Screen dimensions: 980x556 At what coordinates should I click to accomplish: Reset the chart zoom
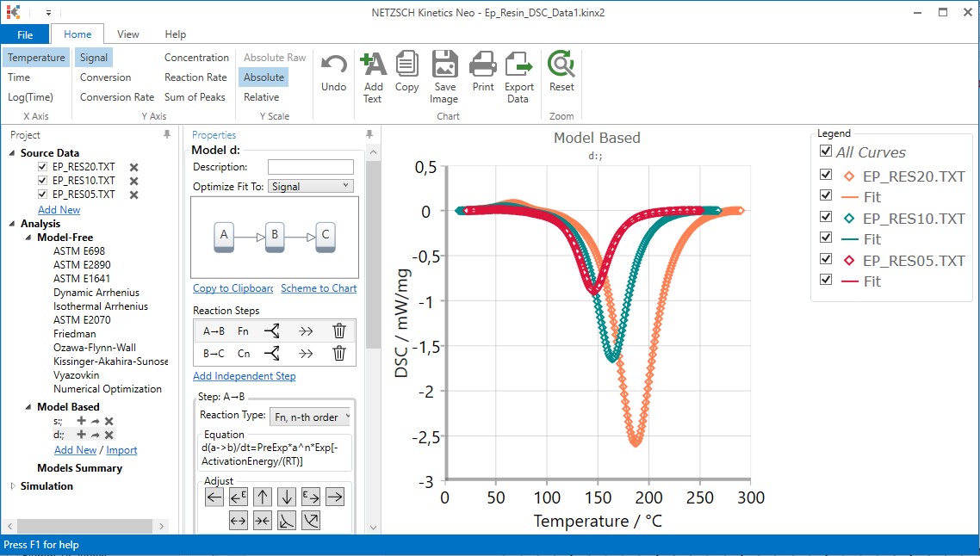pos(561,71)
